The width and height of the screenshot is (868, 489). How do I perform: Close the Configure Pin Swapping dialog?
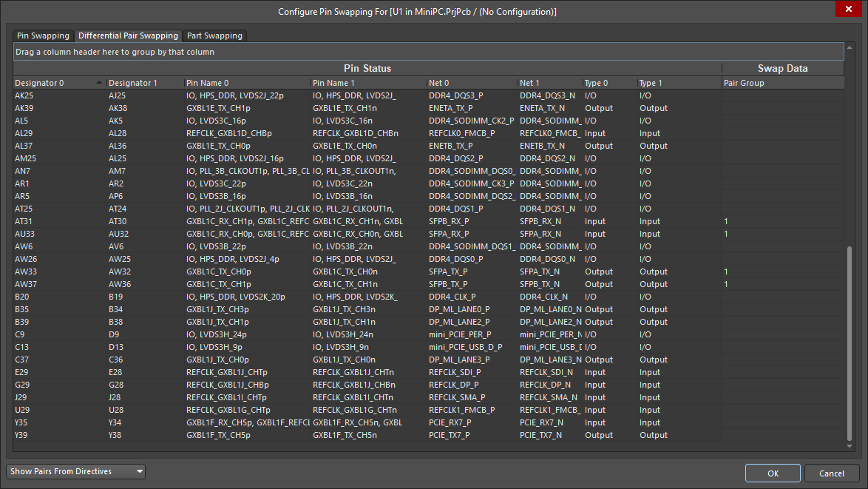coord(848,9)
